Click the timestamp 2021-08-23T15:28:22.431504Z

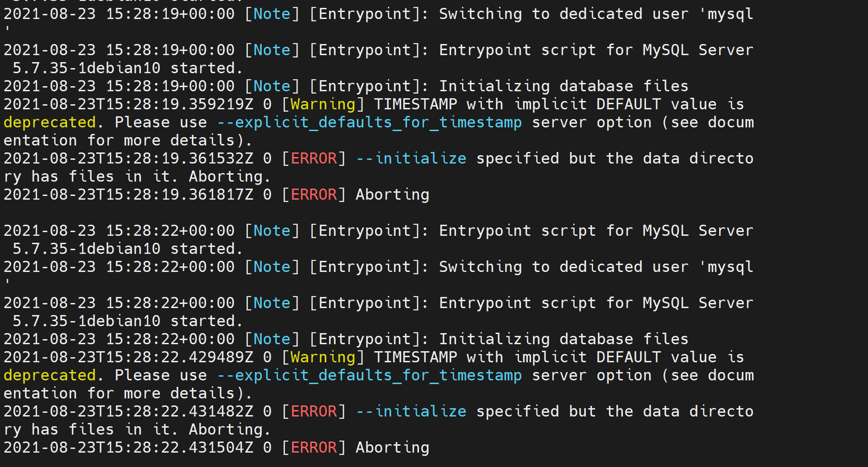pos(129,448)
